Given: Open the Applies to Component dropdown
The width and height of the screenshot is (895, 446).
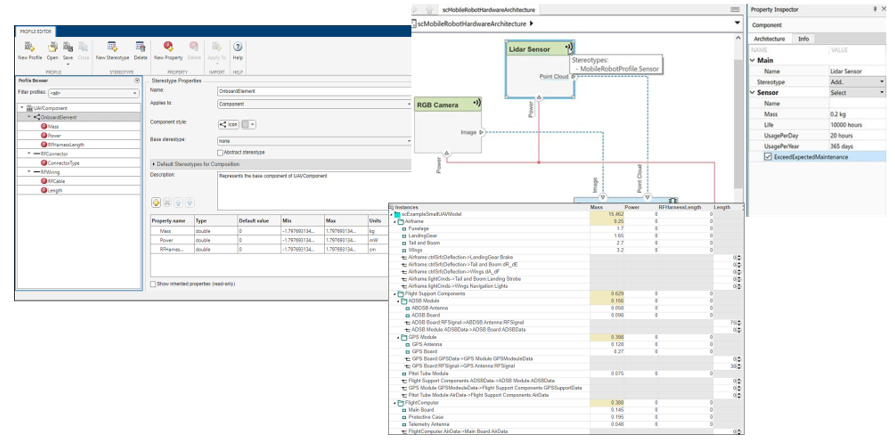Looking at the screenshot, I should pos(314,103).
